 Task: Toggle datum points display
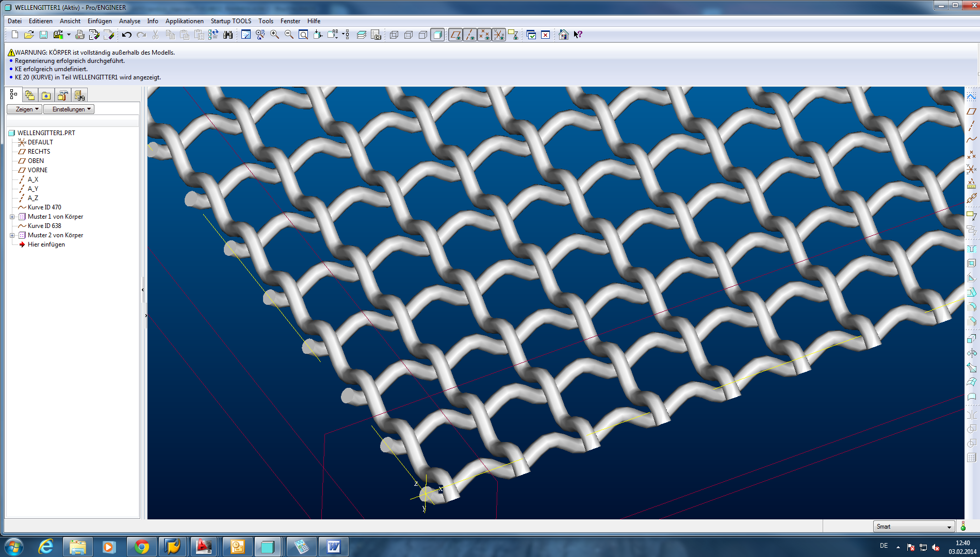tap(484, 35)
